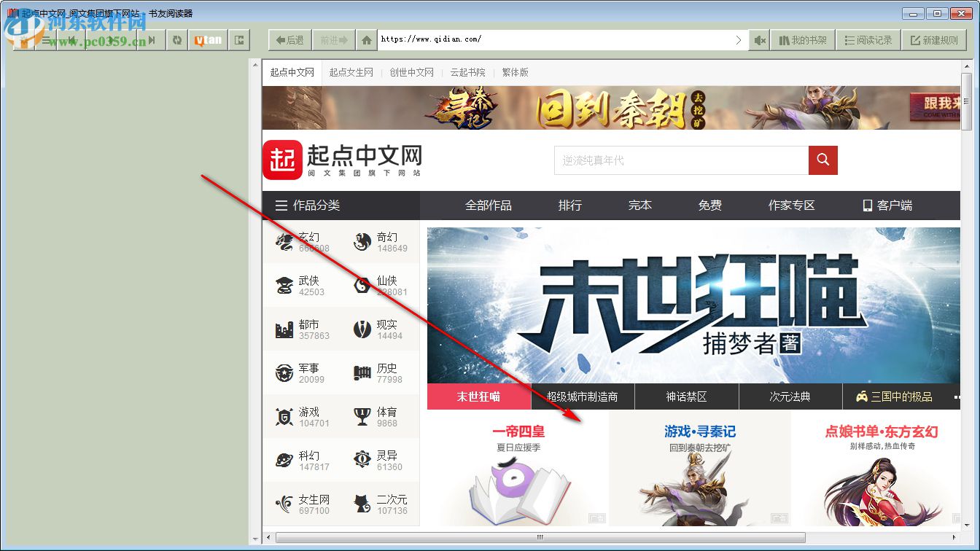The image size is (980, 551).
Task: Switch carousel to 末世狂喵 slide
Action: click(479, 396)
